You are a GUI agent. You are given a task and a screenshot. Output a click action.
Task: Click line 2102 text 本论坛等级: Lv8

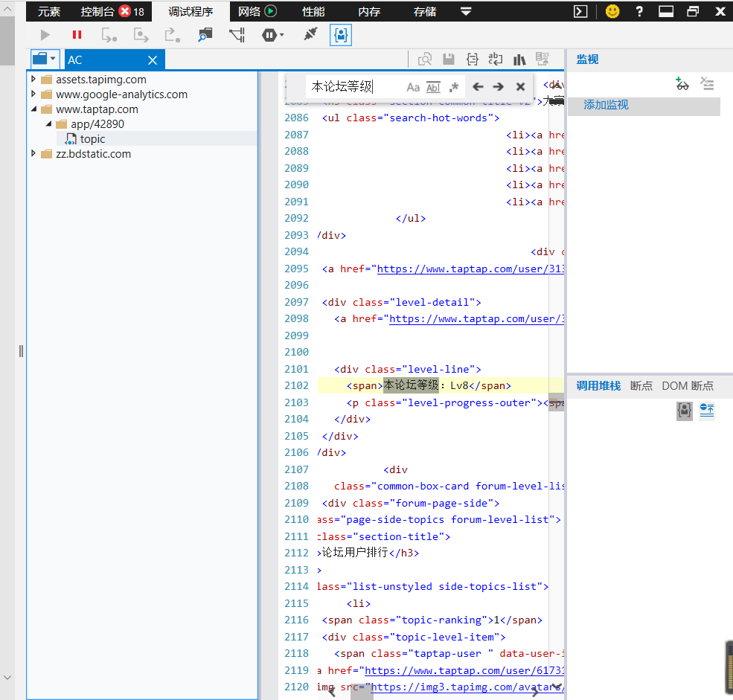coord(426,385)
